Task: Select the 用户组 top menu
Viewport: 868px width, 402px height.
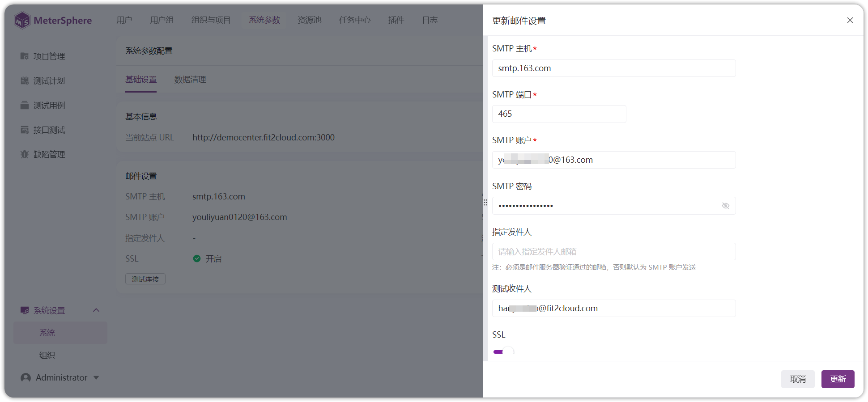Action: tap(162, 20)
